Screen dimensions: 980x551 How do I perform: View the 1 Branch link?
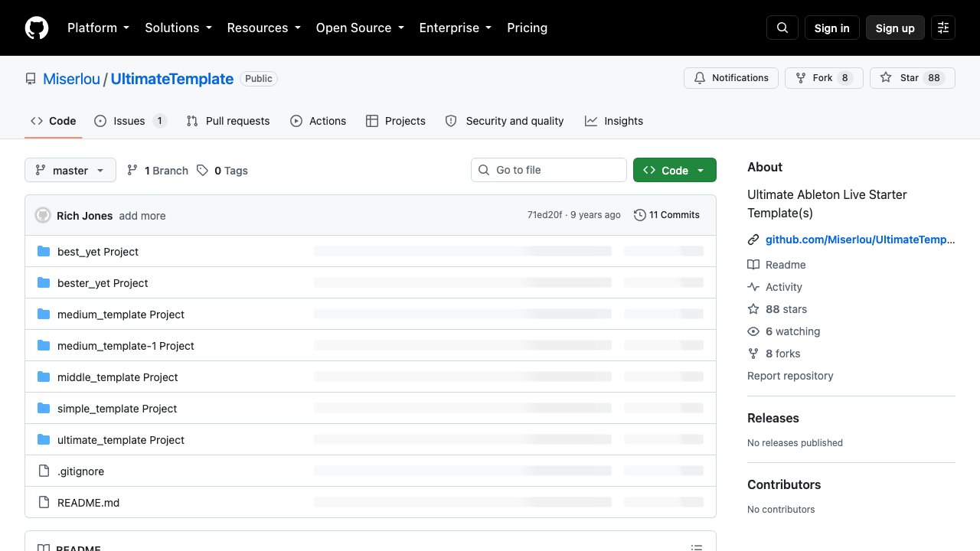[158, 171]
